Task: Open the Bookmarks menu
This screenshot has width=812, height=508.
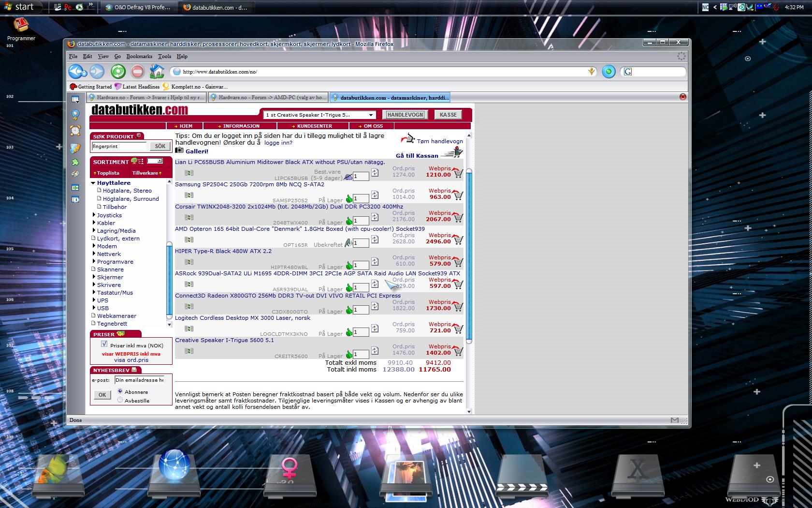Action: 139,56
